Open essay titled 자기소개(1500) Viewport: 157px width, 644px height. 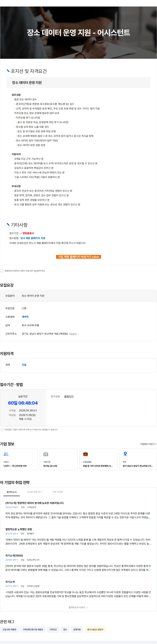pyautogui.click(x=14, y=555)
